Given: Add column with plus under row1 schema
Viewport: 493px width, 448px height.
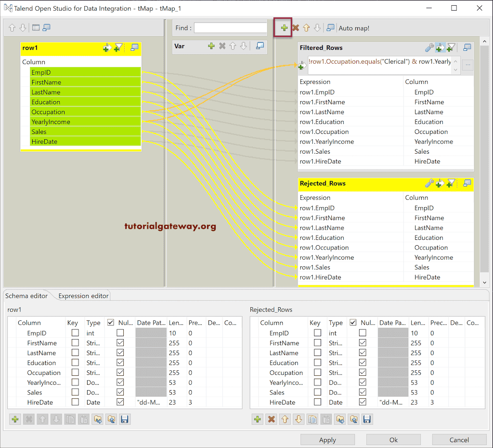Looking at the screenshot, I should point(15,420).
